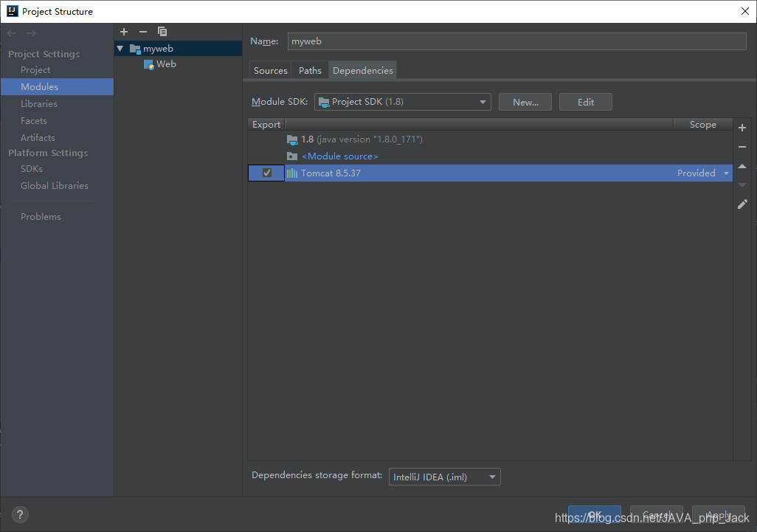Click the Web facet icon
Screen dimensions: 757x532
[149, 64]
